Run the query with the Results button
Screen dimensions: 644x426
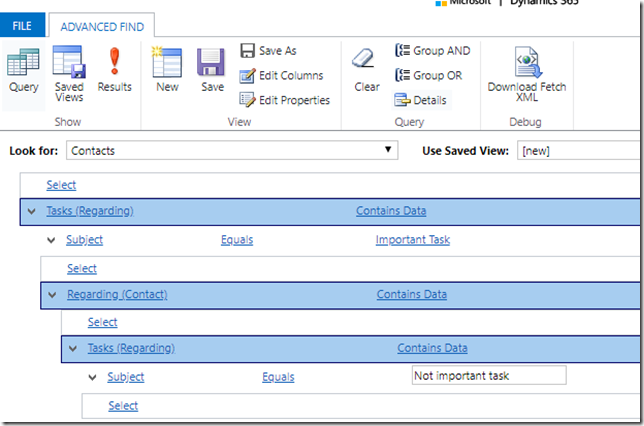click(x=115, y=69)
